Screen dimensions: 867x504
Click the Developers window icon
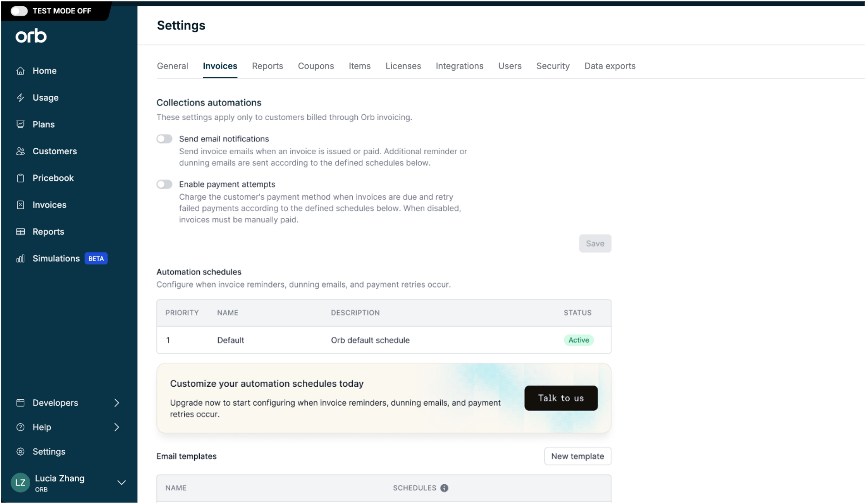point(20,403)
